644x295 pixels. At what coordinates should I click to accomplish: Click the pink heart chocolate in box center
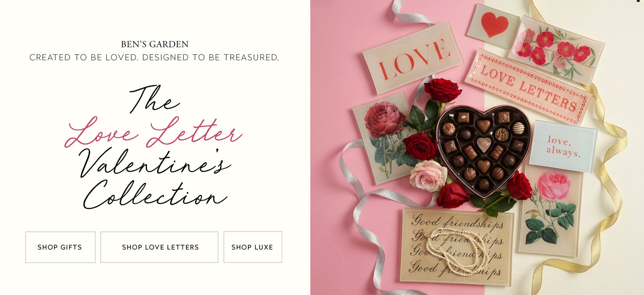click(x=483, y=144)
